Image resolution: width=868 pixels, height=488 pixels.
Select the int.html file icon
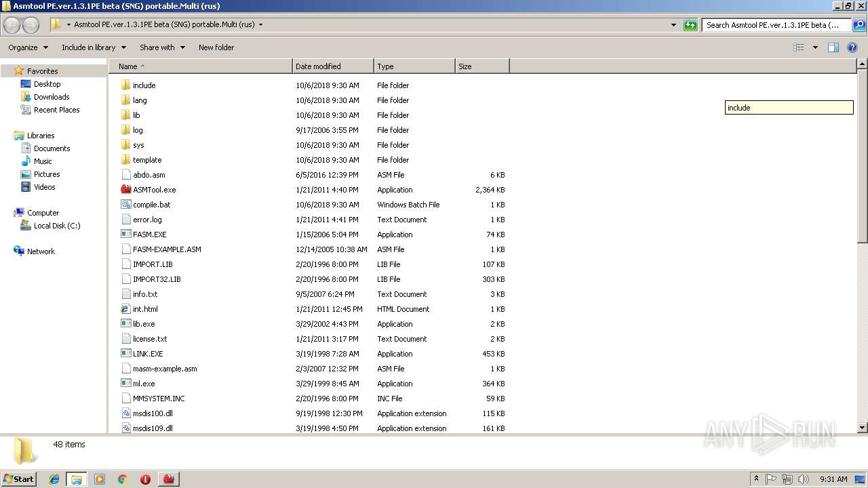point(125,309)
